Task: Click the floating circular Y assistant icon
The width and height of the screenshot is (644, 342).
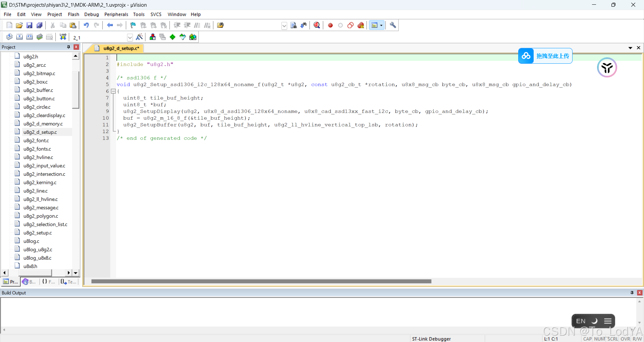Action: click(607, 67)
